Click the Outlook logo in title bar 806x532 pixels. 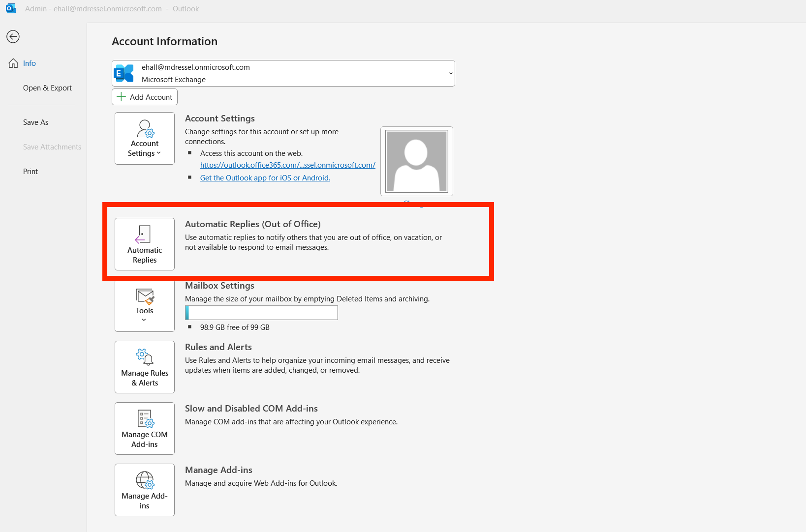[11, 8]
